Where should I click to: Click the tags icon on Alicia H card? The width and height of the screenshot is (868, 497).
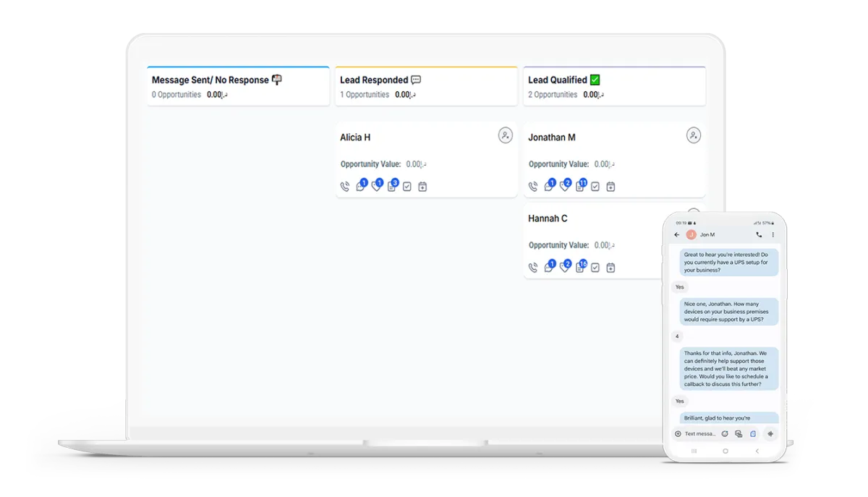(377, 185)
